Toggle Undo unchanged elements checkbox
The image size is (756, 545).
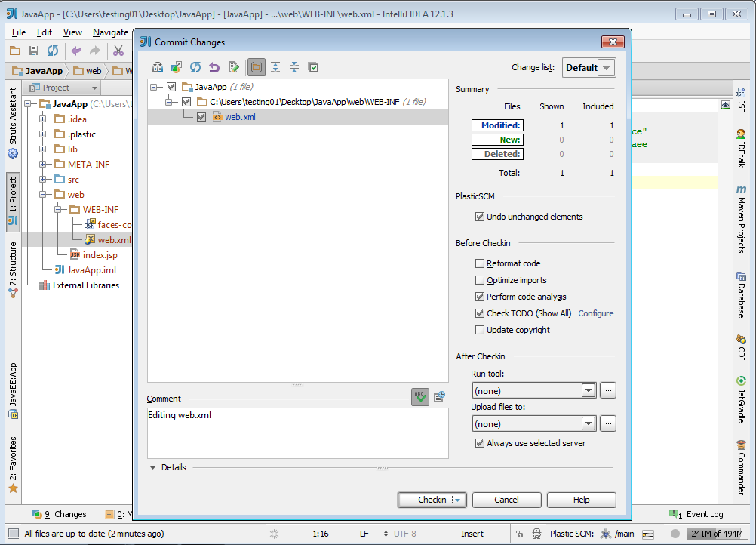[x=480, y=217]
